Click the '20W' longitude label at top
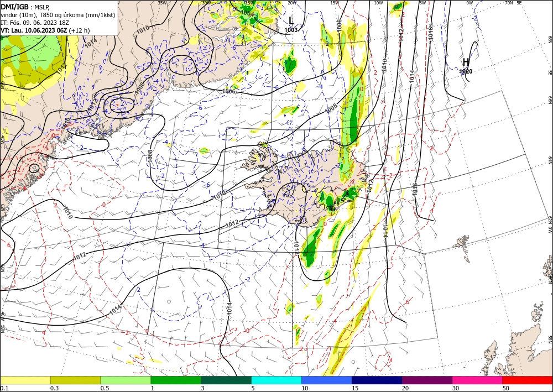The image size is (553, 392). pyautogui.click(x=292, y=3)
